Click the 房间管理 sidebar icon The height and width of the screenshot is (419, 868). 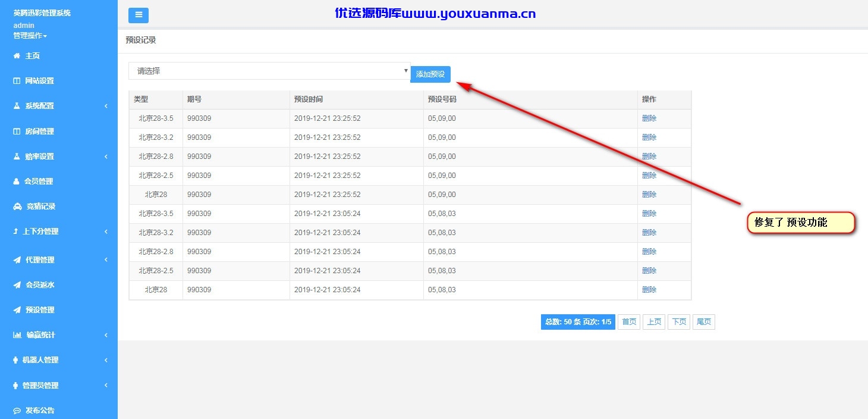(x=17, y=132)
